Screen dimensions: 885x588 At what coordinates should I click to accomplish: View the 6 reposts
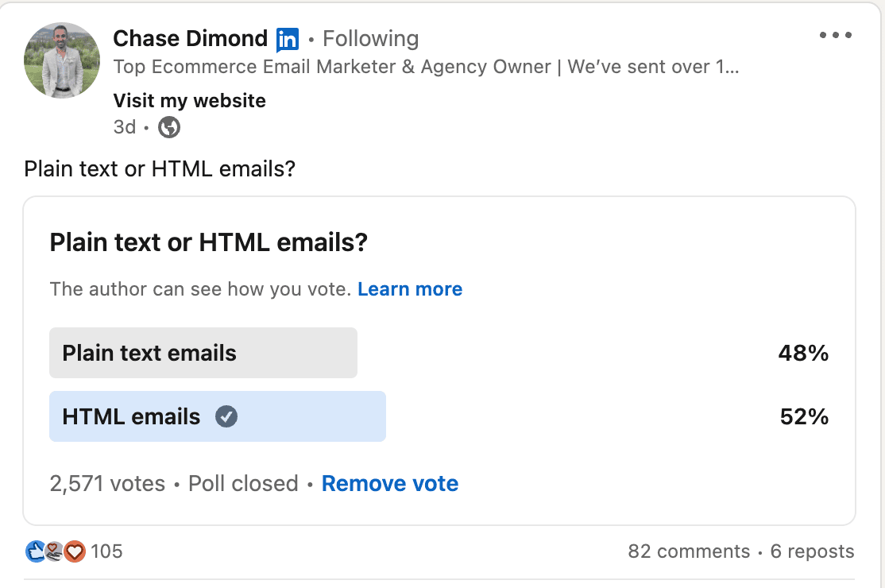coord(811,551)
